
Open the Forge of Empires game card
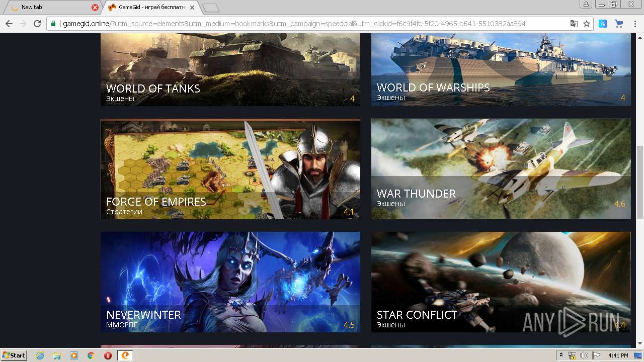pyautogui.click(x=230, y=169)
